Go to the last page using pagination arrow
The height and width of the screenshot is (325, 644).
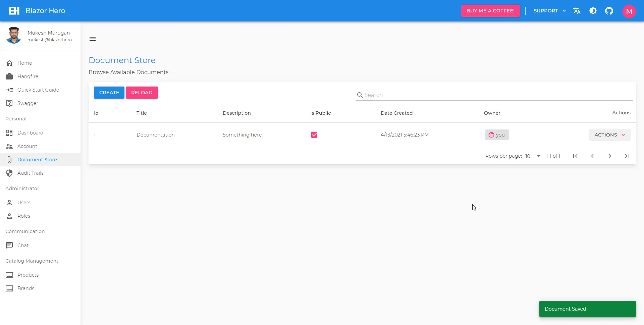click(x=627, y=156)
